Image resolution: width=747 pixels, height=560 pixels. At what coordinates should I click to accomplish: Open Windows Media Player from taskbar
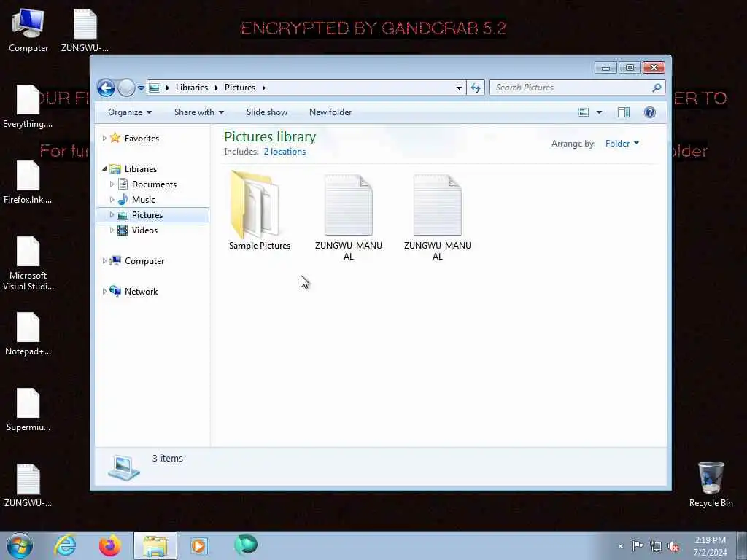click(199, 545)
